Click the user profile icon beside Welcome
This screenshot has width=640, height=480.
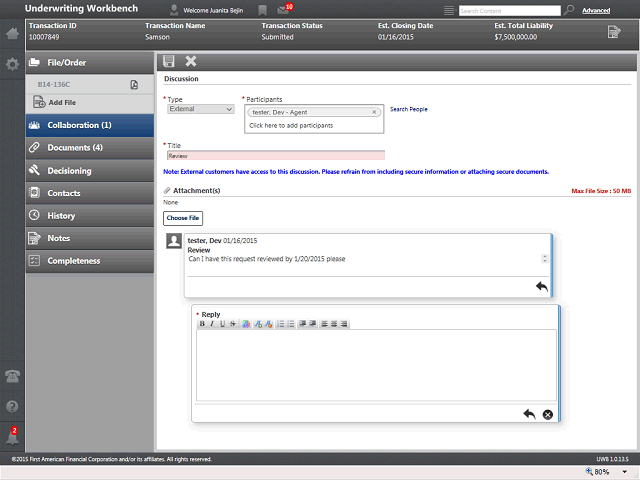pyautogui.click(x=174, y=10)
